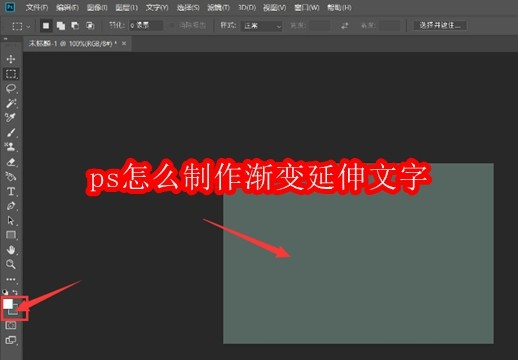
Task: Change the screen mode
Action: click(11, 340)
